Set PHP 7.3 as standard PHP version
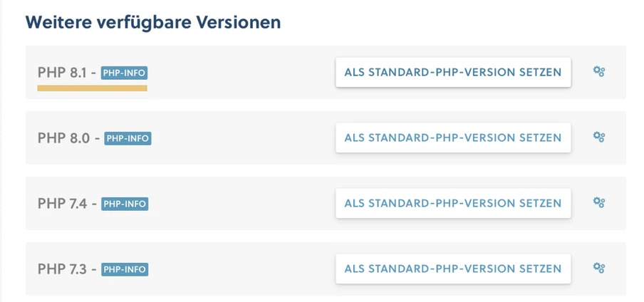 pyautogui.click(x=453, y=269)
